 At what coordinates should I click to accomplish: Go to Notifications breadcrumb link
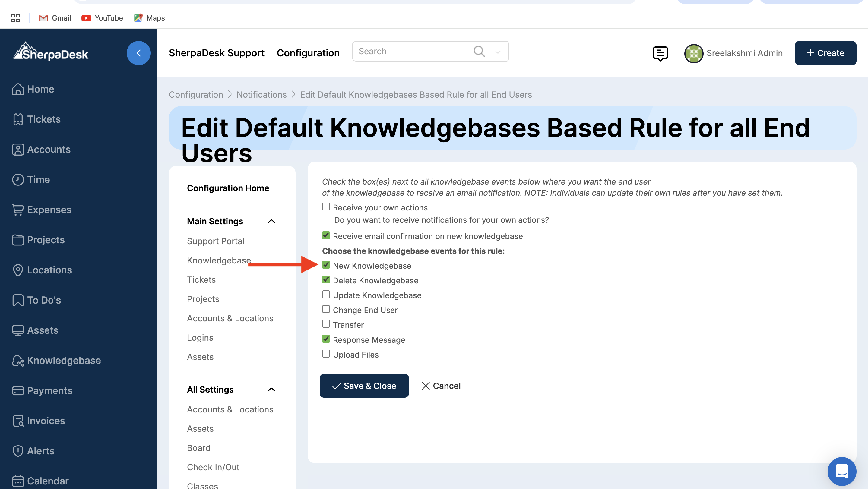pyautogui.click(x=261, y=95)
